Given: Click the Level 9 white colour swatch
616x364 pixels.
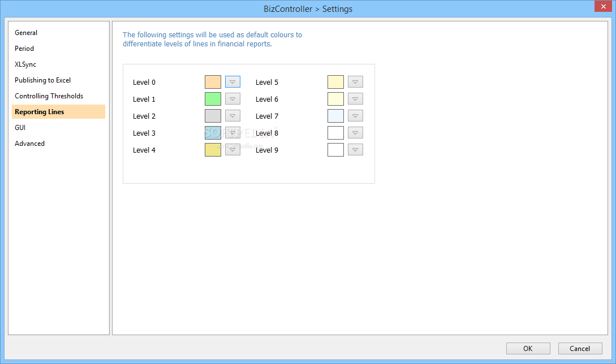Looking at the screenshot, I should pyautogui.click(x=335, y=150).
